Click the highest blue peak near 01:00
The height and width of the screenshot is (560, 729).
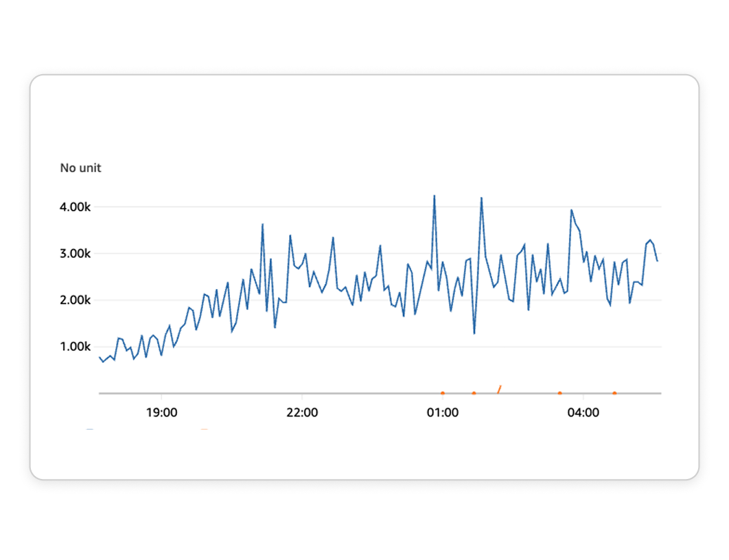(434, 196)
